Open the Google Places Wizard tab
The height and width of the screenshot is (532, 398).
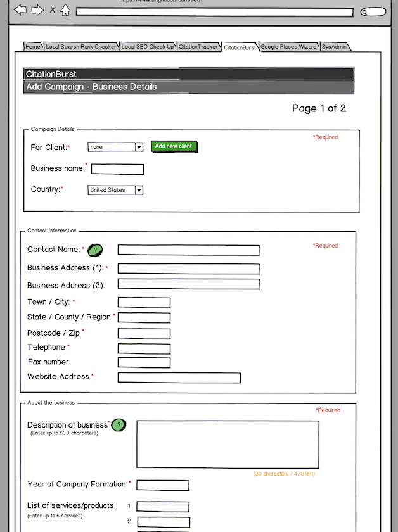288,46
